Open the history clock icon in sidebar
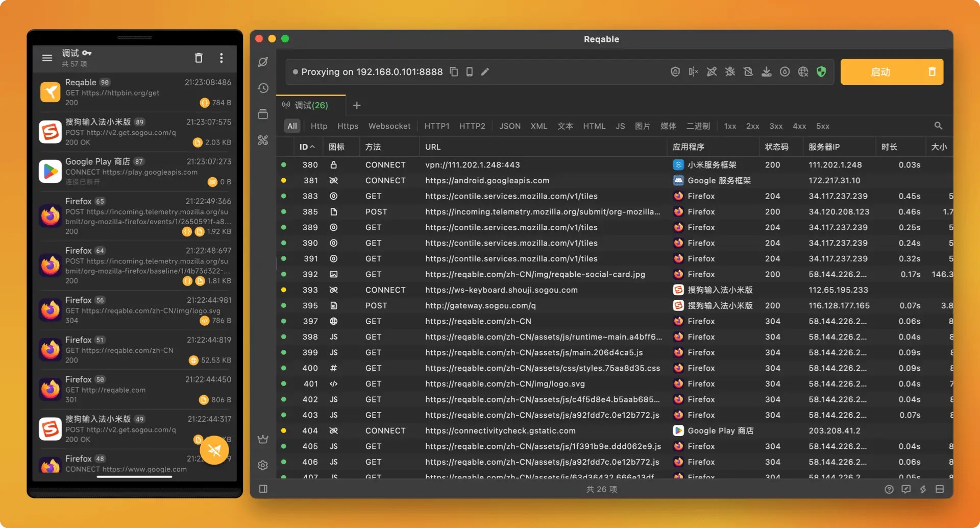This screenshot has width=980, height=528. click(x=263, y=88)
